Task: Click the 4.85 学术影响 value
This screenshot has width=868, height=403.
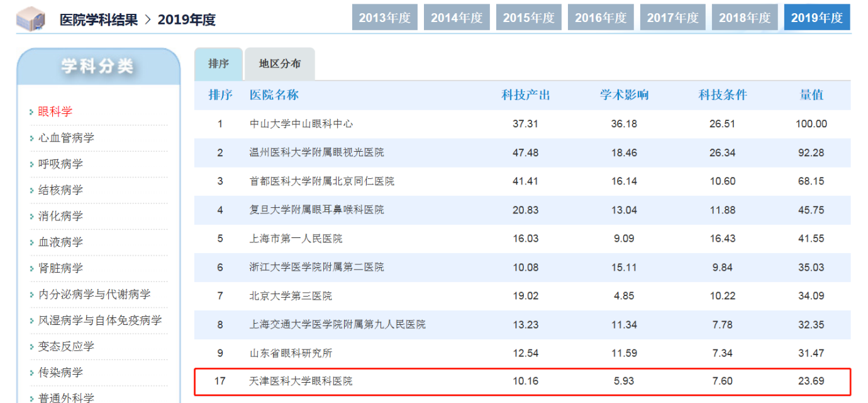Action: click(624, 296)
